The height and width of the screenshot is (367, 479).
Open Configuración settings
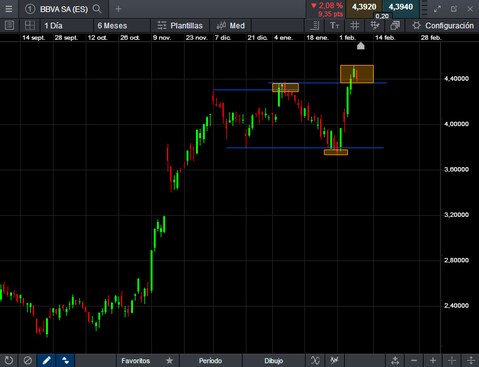(443, 26)
